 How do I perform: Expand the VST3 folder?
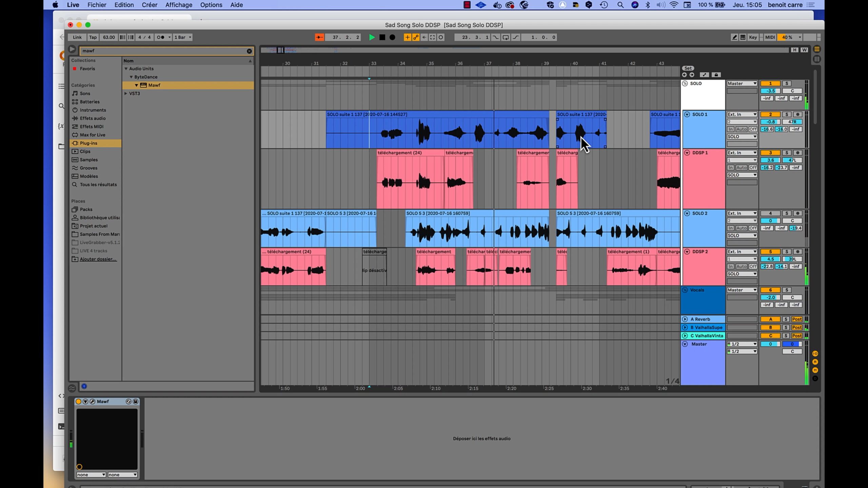click(126, 94)
